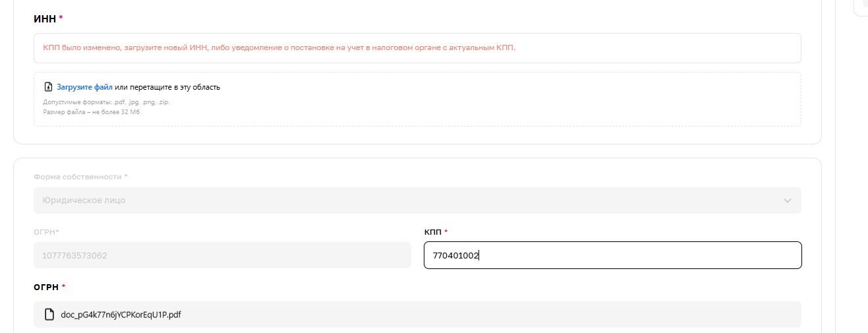Click the PDF document icon

point(49,315)
